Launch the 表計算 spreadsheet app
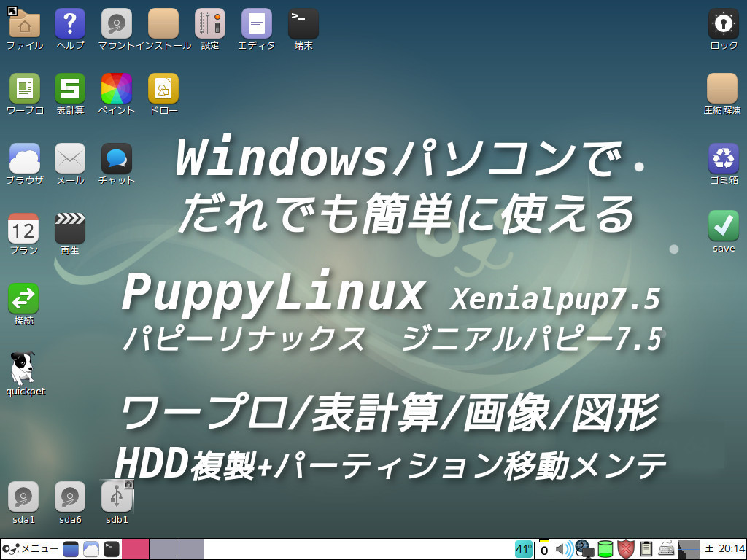Screen dimensions: 747x560 pyautogui.click(x=70, y=87)
